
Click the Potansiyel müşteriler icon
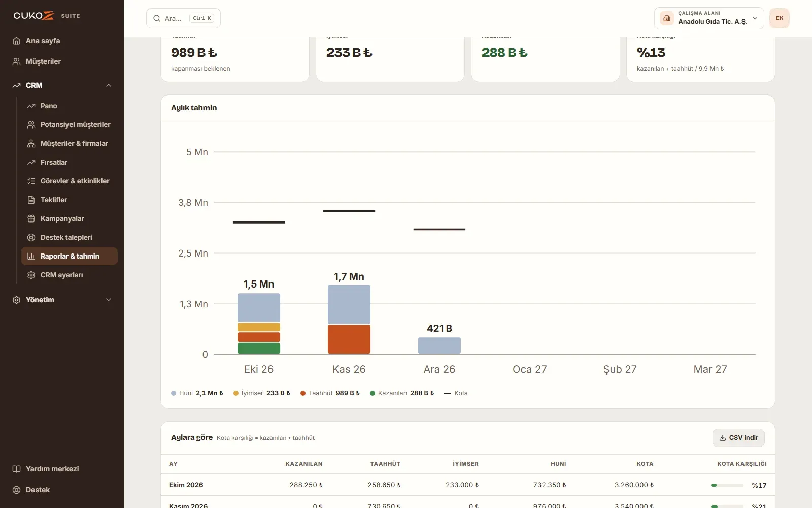[31, 124]
